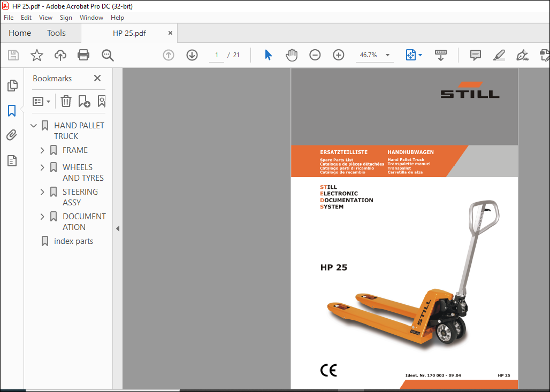This screenshot has height=392, width=550.
Task: Click the Save file icon
Action: (x=13, y=55)
